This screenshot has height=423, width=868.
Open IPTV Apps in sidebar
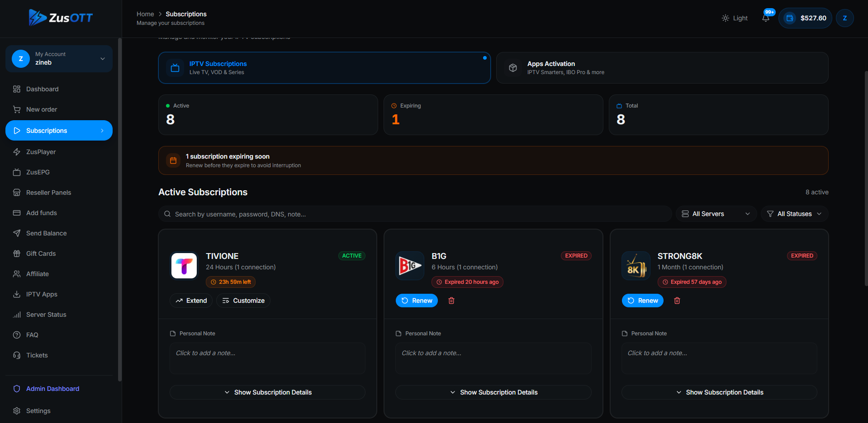(x=59, y=294)
